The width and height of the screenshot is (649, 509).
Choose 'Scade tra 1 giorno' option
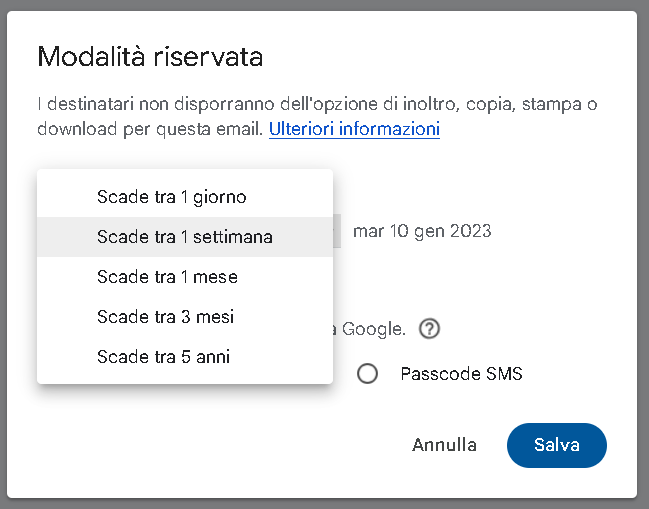point(171,197)
